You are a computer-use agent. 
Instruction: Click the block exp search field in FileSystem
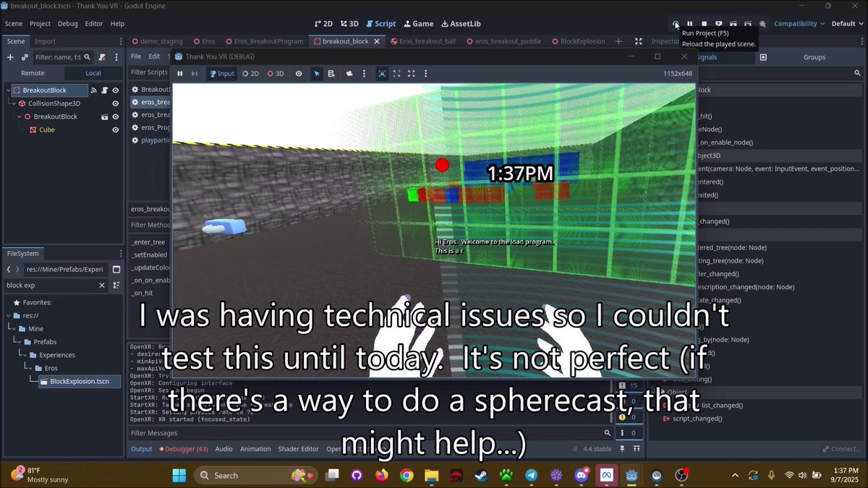[43, 285]
